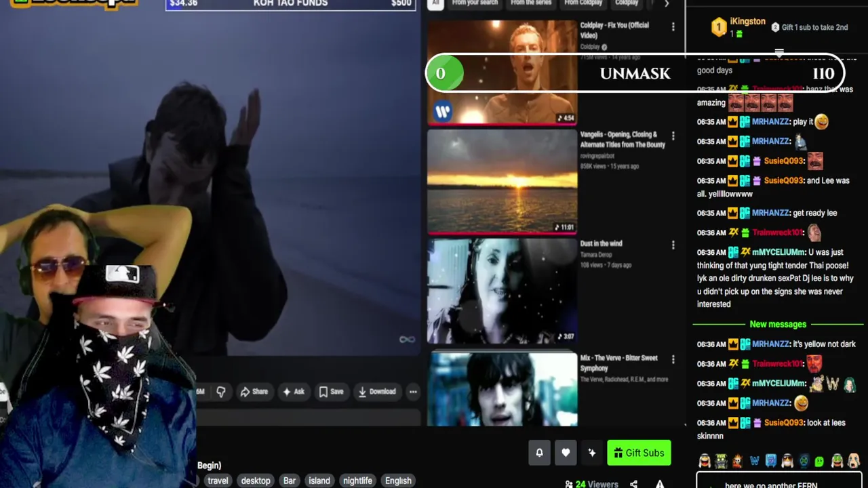Open the Ask AI button under the video
The width and height of the screenshot is (868, 488).
point(294,392)
